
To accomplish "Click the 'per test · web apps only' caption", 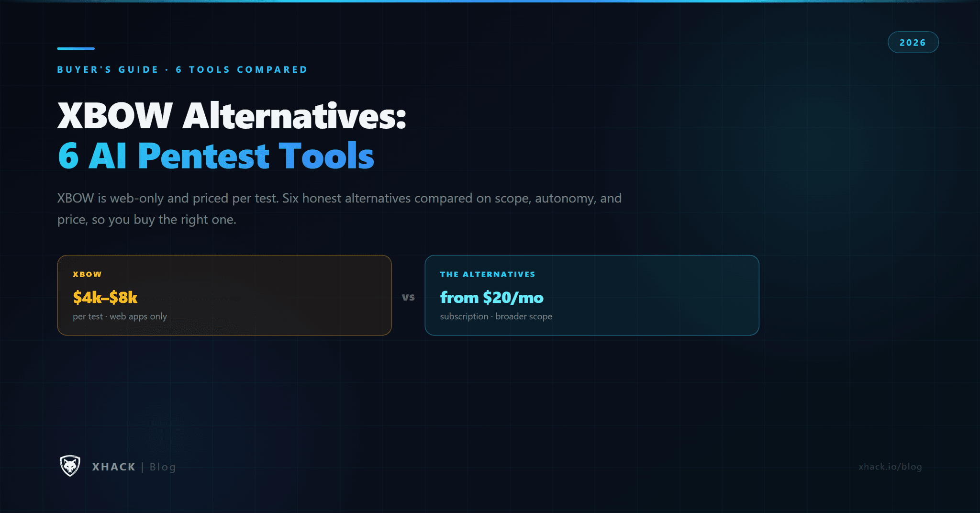I will pyautogui.click(x=120, y=316).
